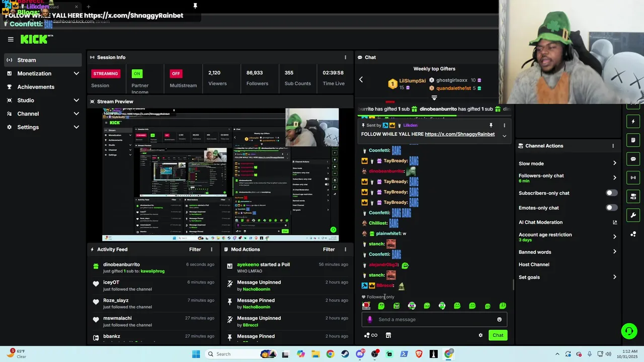Click the camera channel sidebar icon
The height and width of the screenshot is (362, 644).
click(633, 196)
